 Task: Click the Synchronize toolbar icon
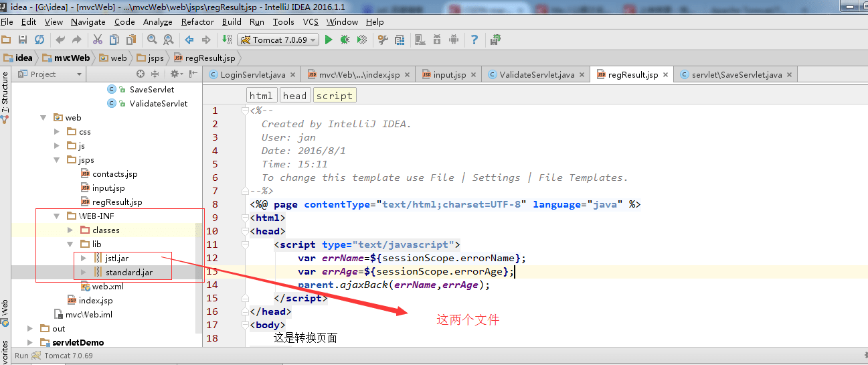39,40
